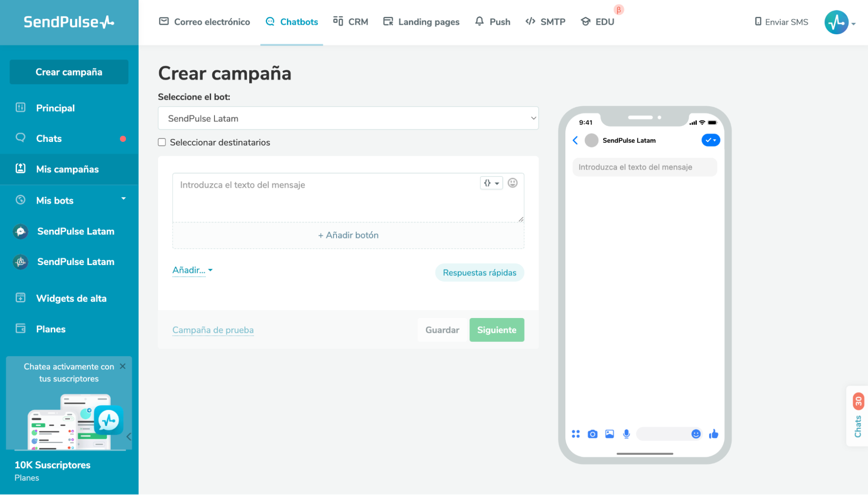The image size is (868, 495).
Task: Click the red Chats notification dot
Action: tap(123, 139)
